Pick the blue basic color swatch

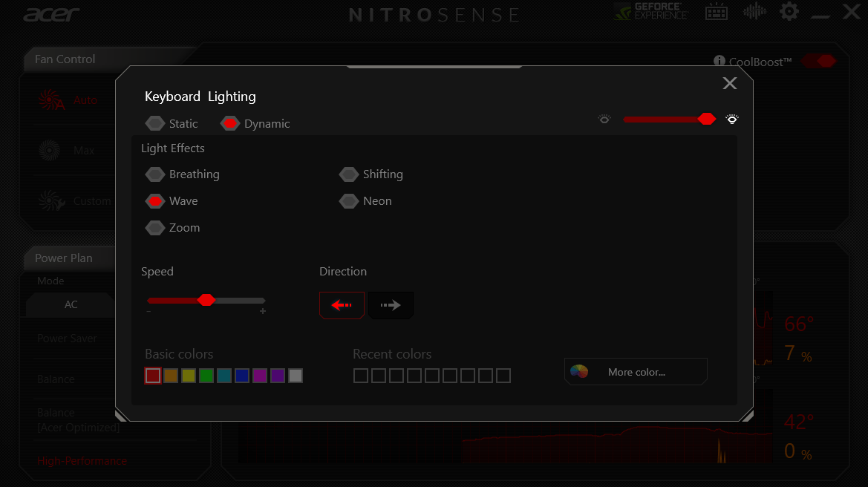tap(242, 376)
